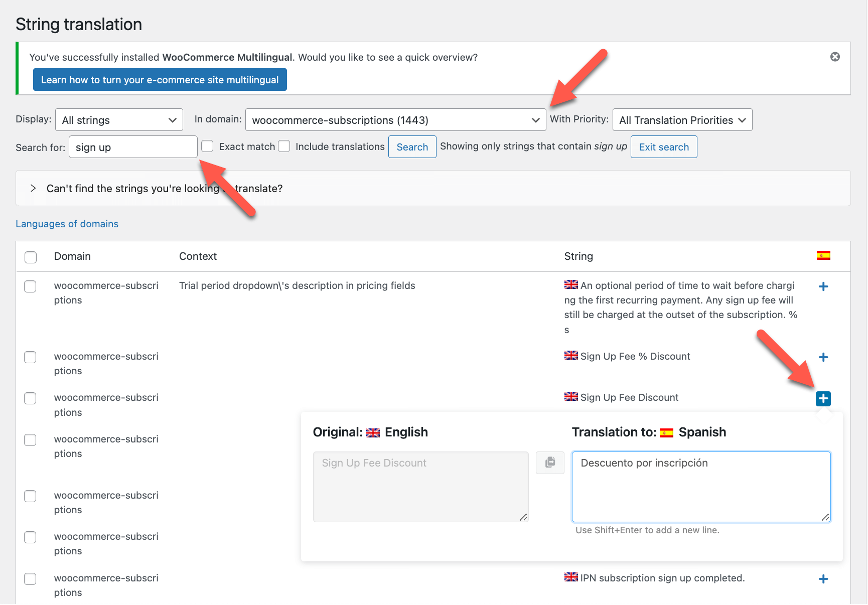The image size is (868, 605).
Task: Open the All Translation Priorities dropdown
Action: 682,120
